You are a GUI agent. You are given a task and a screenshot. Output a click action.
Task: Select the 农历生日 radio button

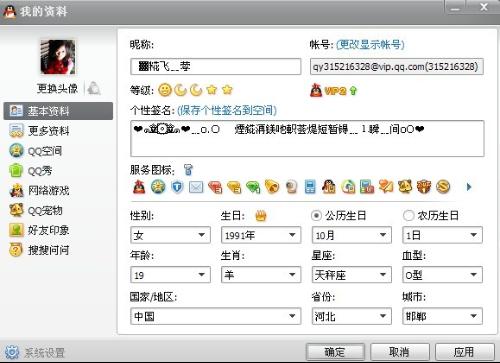[408, 216]
